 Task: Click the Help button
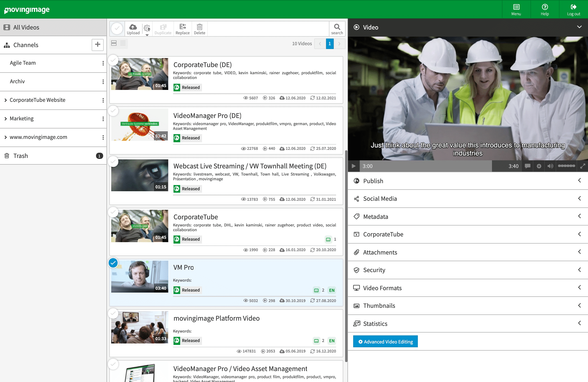545,9
